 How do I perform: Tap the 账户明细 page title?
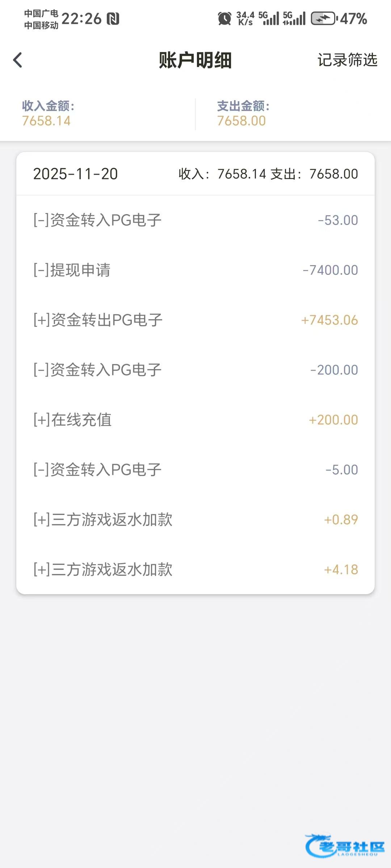195,60
